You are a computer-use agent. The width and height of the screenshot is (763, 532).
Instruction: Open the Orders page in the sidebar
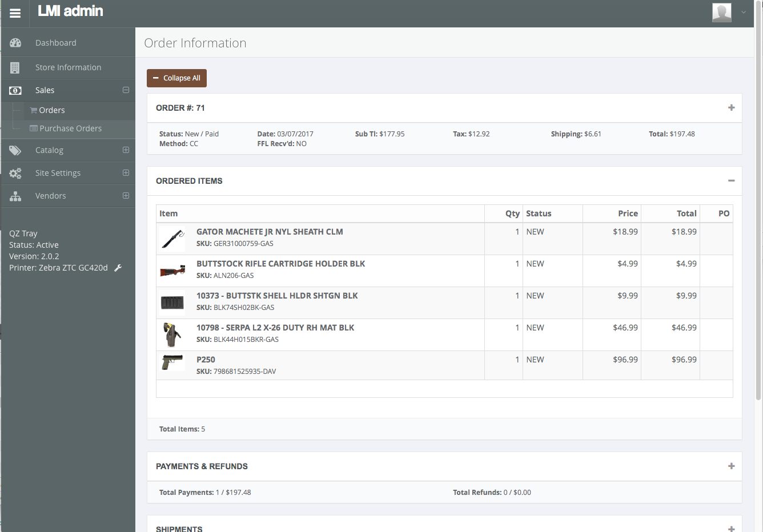[x=51, y=110]
